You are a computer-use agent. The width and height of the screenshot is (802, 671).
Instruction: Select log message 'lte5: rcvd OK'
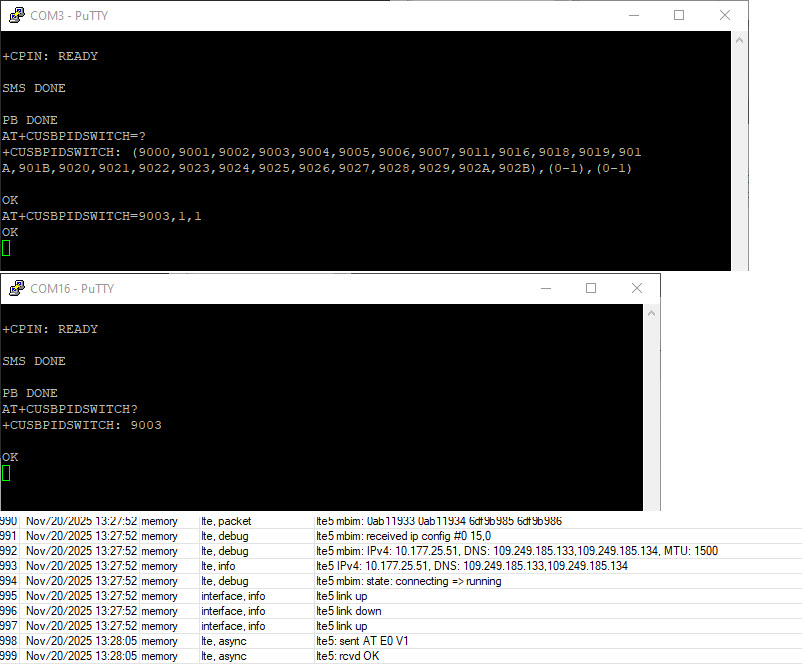(348, 656)
